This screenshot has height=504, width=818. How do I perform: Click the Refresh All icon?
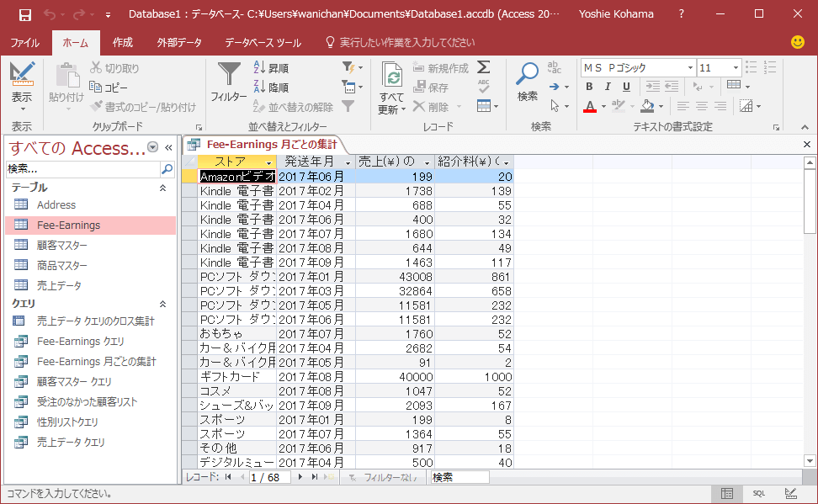click(x=391, y=77)
